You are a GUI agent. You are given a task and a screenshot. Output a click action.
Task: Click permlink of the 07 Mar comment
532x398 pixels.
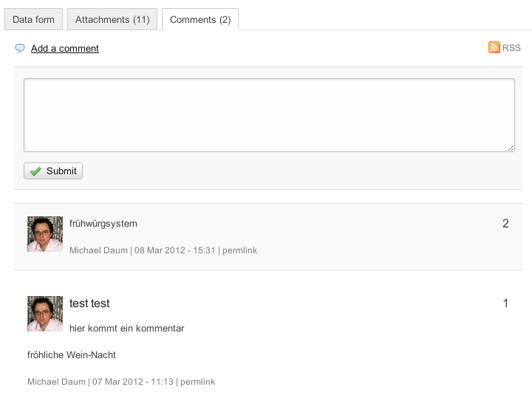pyautogui.click(x=197, y=382)
